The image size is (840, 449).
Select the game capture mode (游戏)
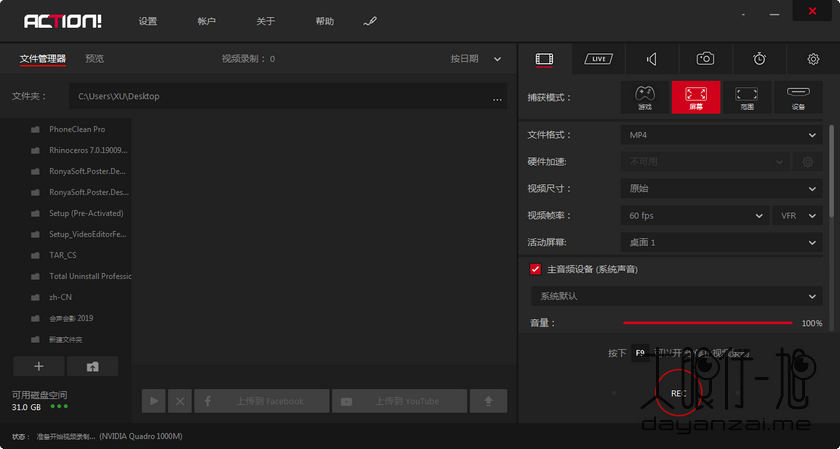[645, 97]
